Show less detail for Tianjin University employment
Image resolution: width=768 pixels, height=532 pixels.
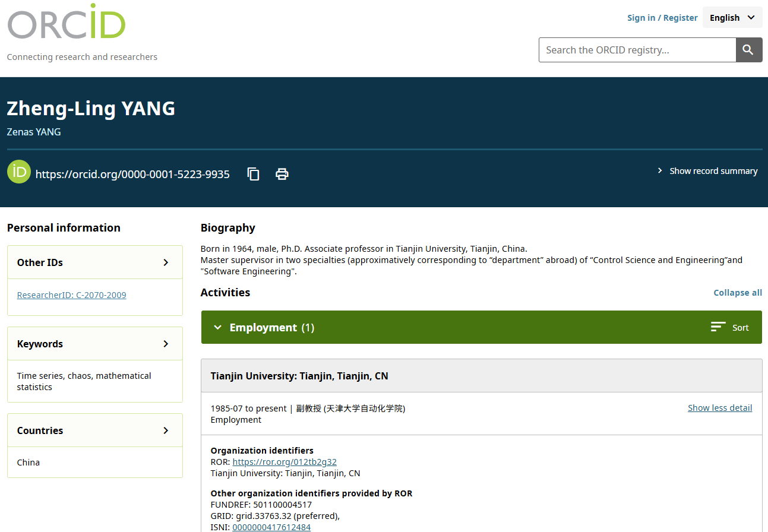coord(720,407)
